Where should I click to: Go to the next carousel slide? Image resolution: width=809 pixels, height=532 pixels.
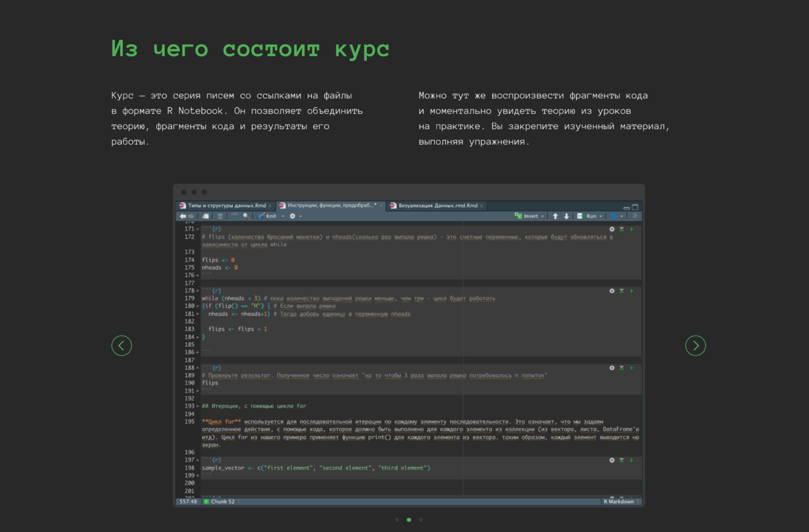pos(695,345)
